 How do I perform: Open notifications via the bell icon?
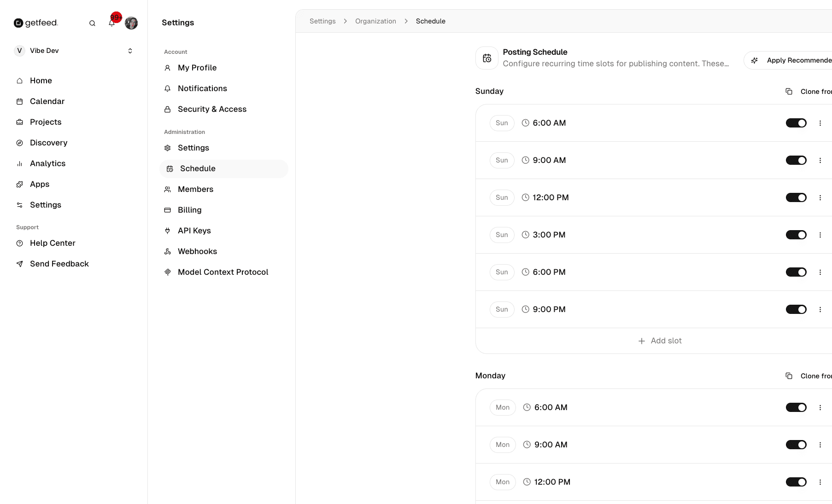[111, 23]
